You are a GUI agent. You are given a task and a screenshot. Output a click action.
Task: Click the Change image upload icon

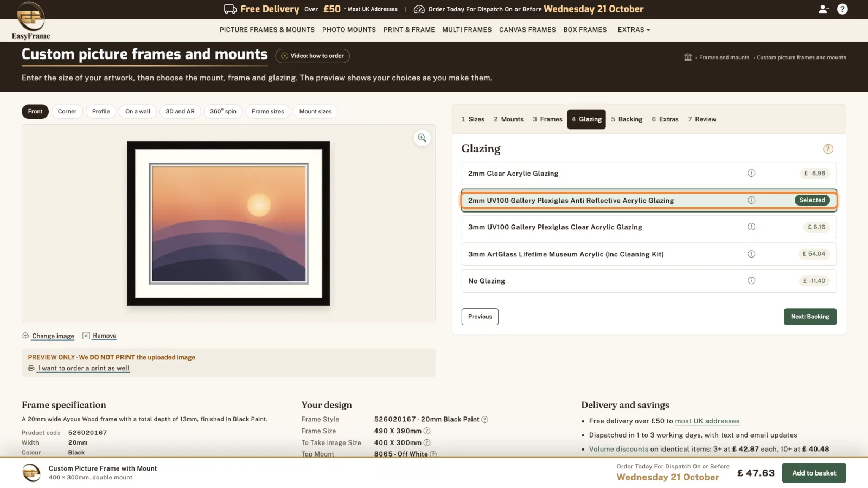pyautogui.click(x=25, y=336)
